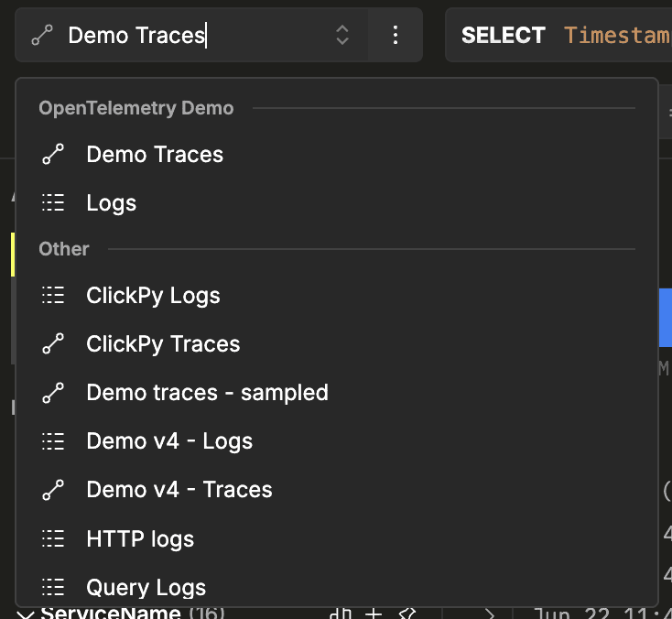Choose ClickPy Traces source
The height and width of the screenshot is (619, 672).
(336, 343)
